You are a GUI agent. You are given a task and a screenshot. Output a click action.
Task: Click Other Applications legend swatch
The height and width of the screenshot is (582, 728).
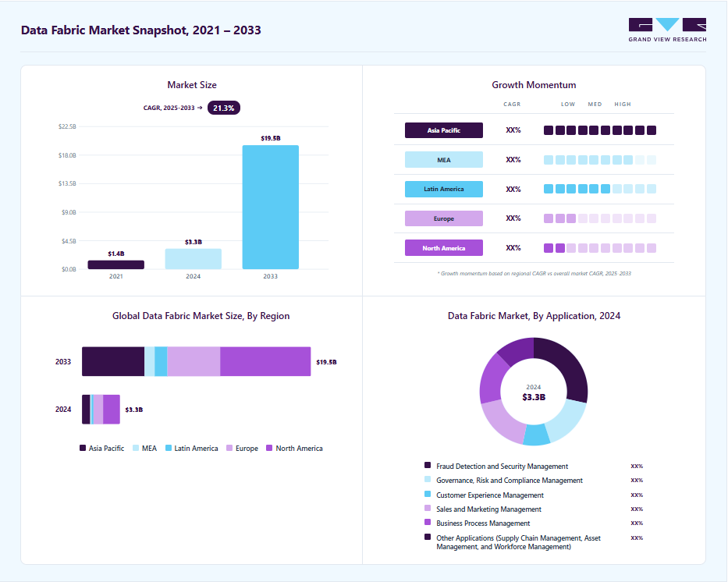428,537
